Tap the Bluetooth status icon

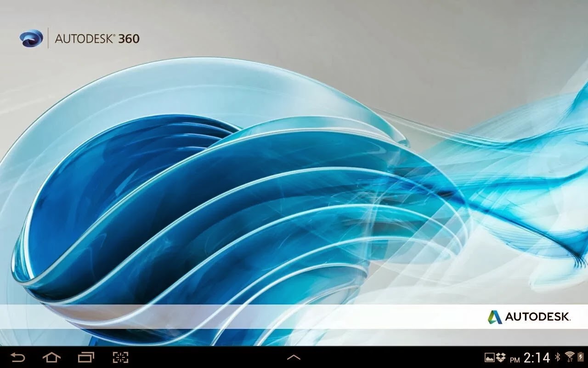coord(558,357)
